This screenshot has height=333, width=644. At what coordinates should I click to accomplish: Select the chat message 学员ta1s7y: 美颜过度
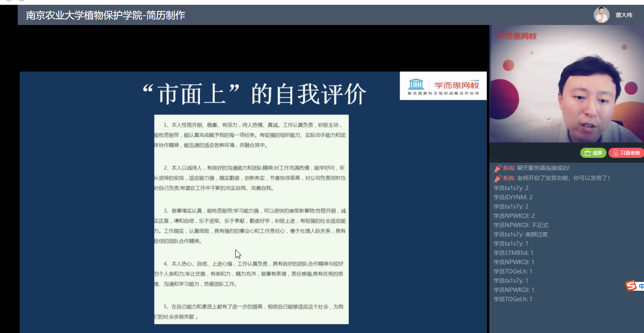coord(520,234)
